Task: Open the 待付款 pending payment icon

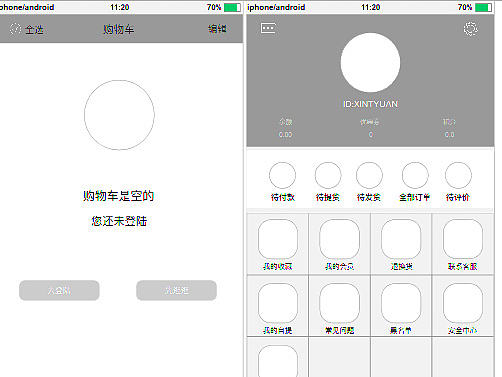Action: [x=282, y=175]
